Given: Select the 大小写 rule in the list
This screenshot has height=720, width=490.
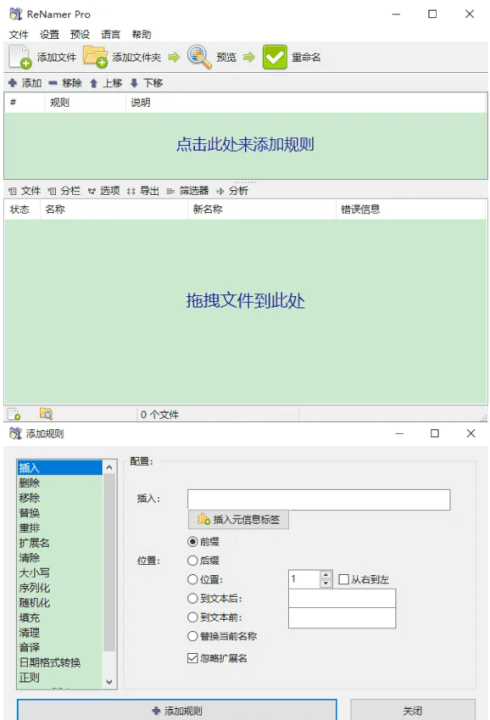Looking at the screenshot, I should coord(60,573).
